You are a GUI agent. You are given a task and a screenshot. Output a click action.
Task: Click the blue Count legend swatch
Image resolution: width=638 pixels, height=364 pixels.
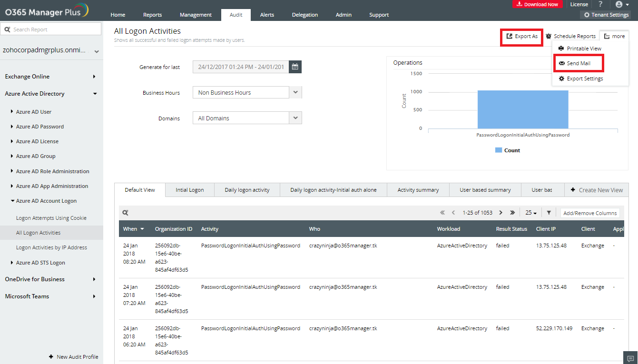coord(499,150)
